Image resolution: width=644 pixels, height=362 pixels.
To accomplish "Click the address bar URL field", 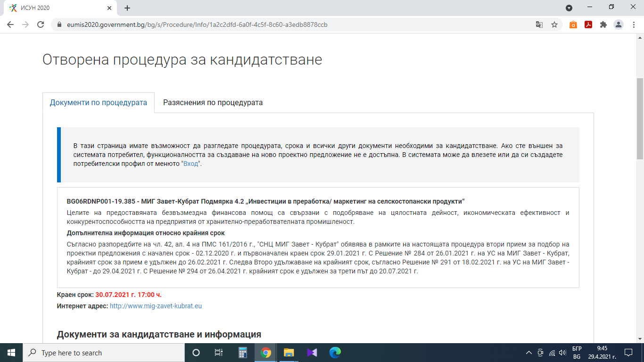I will (x=297, y=25).
